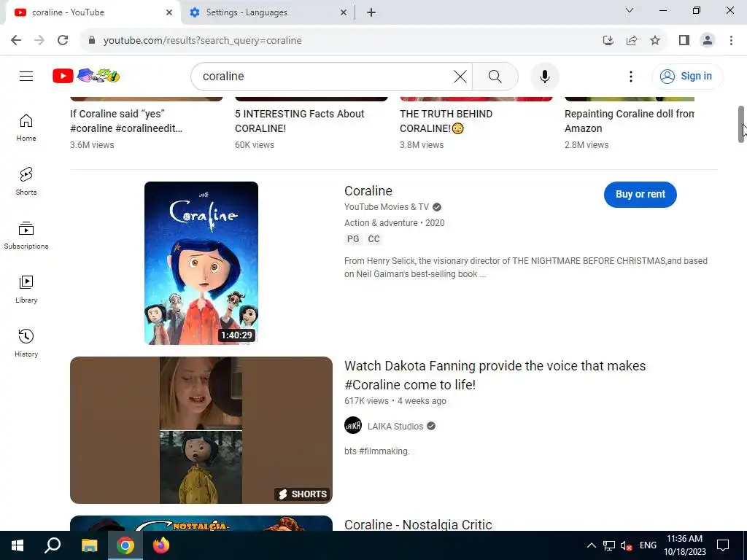
Task: Click the Chrome taskbar icon
Action: (x=125, y=545)
